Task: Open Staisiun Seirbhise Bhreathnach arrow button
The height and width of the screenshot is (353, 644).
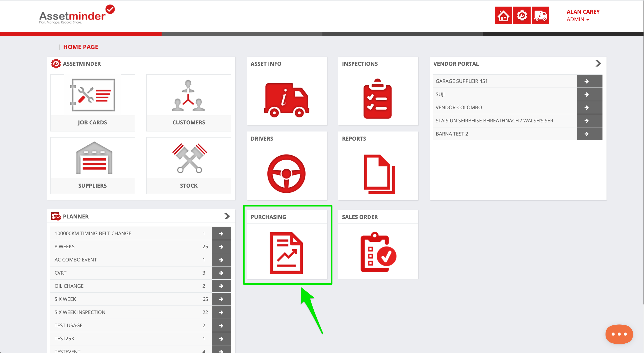Action: pos(590,121)
